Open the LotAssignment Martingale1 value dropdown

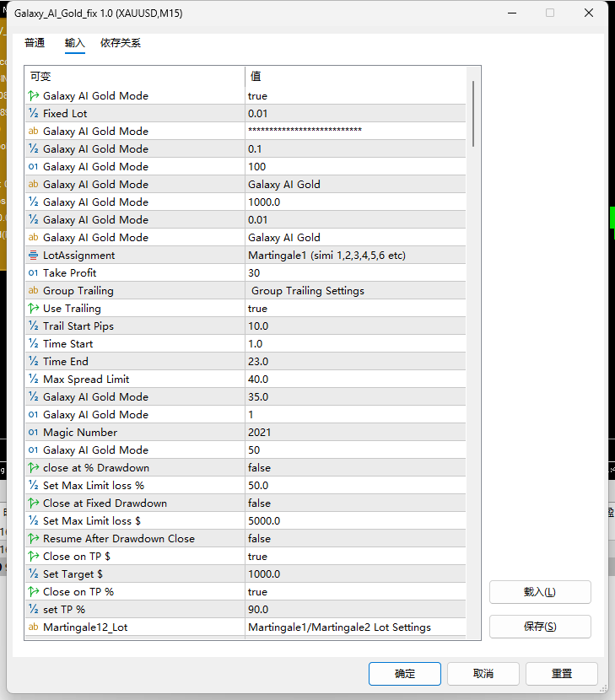(x=355, y=256)
